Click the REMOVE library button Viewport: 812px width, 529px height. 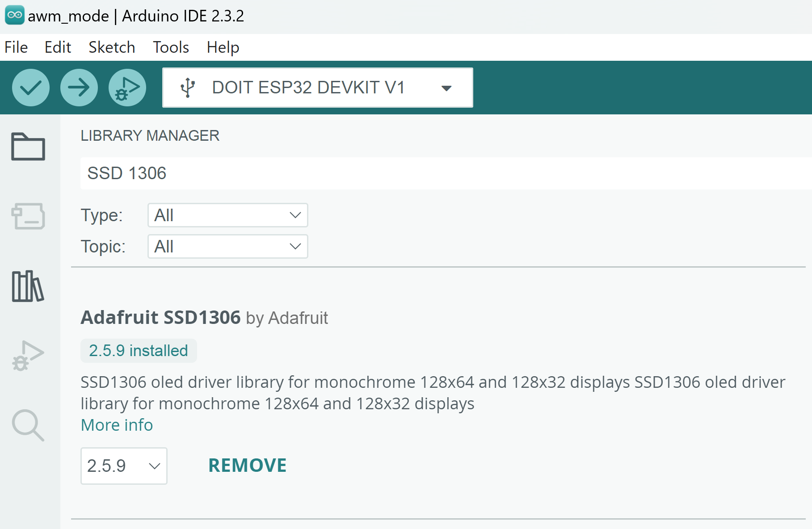pyautogui.click(x=248, y=466)
